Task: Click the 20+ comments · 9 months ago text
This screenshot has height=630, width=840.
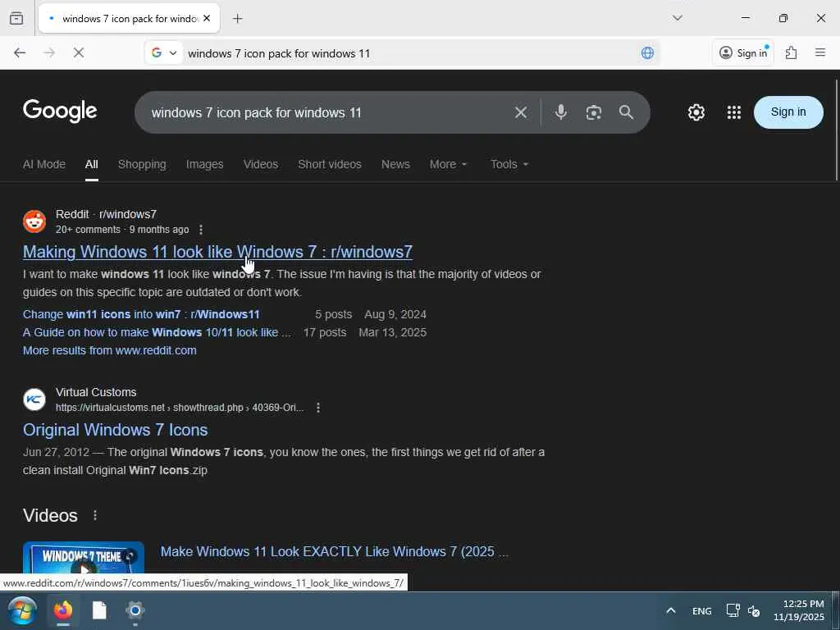Action: (x=122, y=230)
